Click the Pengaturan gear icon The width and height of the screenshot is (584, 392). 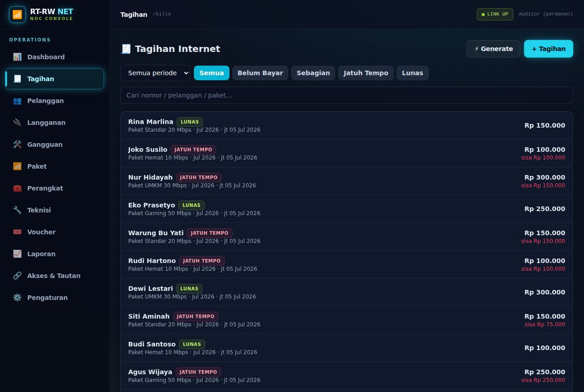[17, 298]
